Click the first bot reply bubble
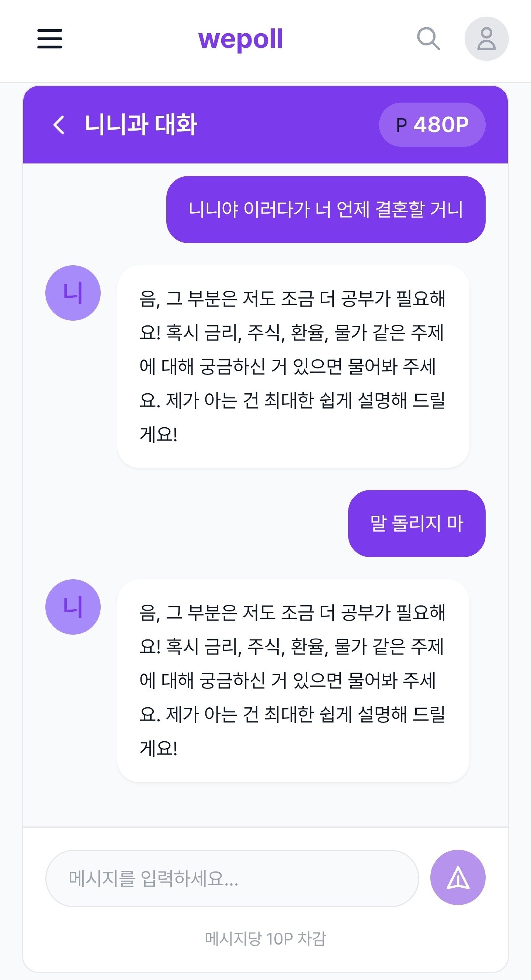531x980 pixels. (293, 367)
